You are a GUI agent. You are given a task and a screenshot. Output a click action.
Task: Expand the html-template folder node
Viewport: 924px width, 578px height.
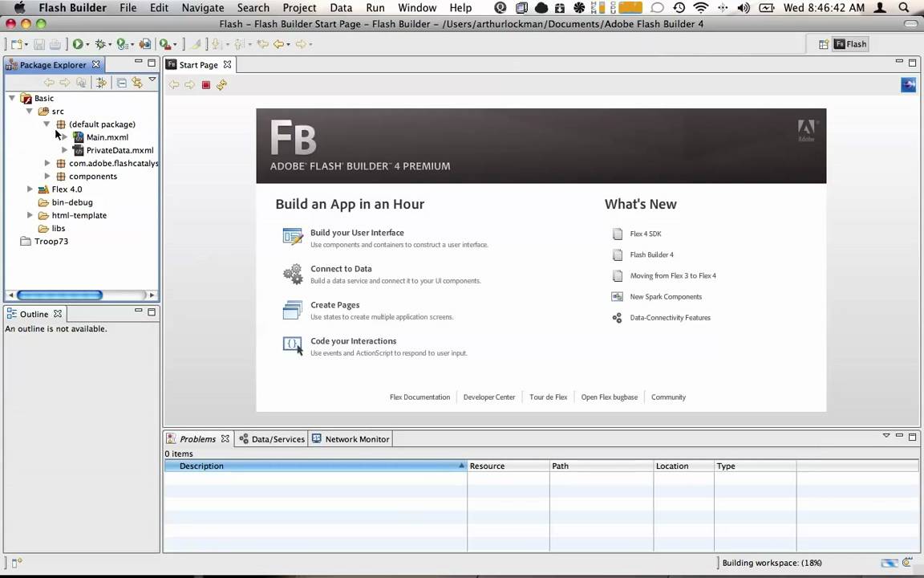[30, 214]
